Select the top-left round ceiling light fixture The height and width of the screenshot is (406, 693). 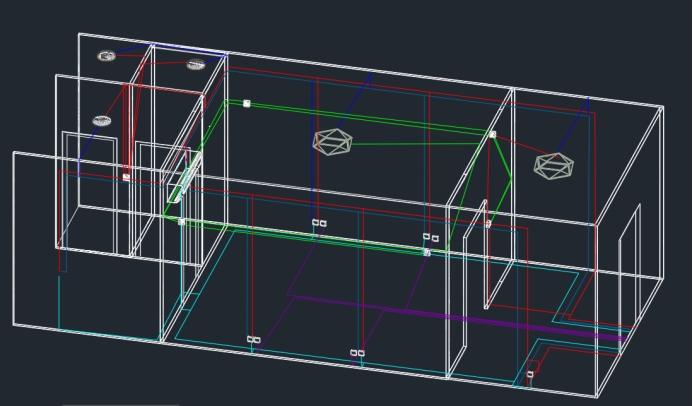pos(106,57)
